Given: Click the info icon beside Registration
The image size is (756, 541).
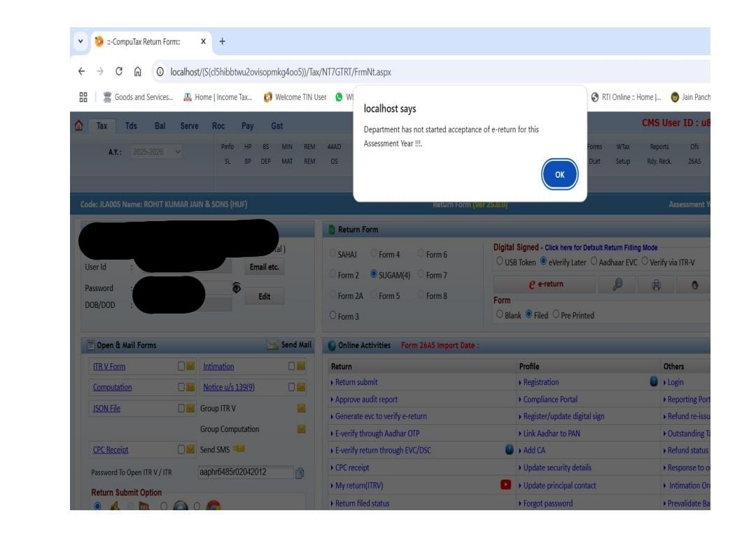Looking at the screenshot, I should (654, 381).
